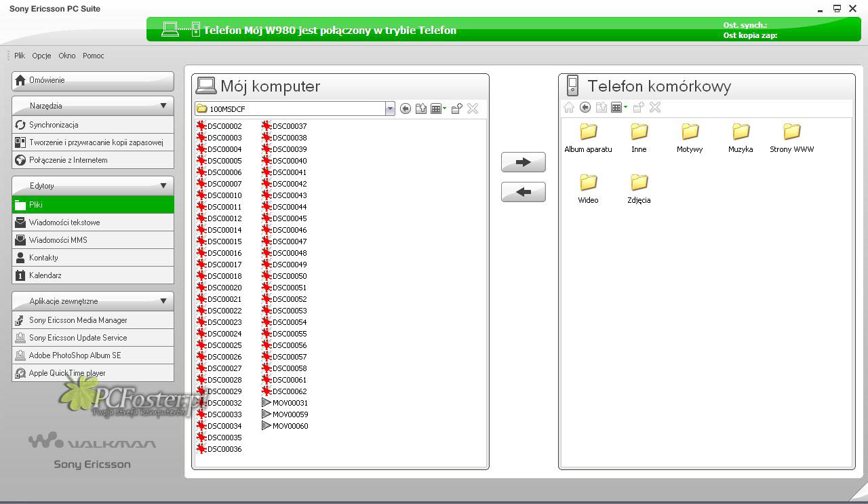Select video file MOV00059
The height and width of the screenshot is (504, 868).
[x=285, y=414]
